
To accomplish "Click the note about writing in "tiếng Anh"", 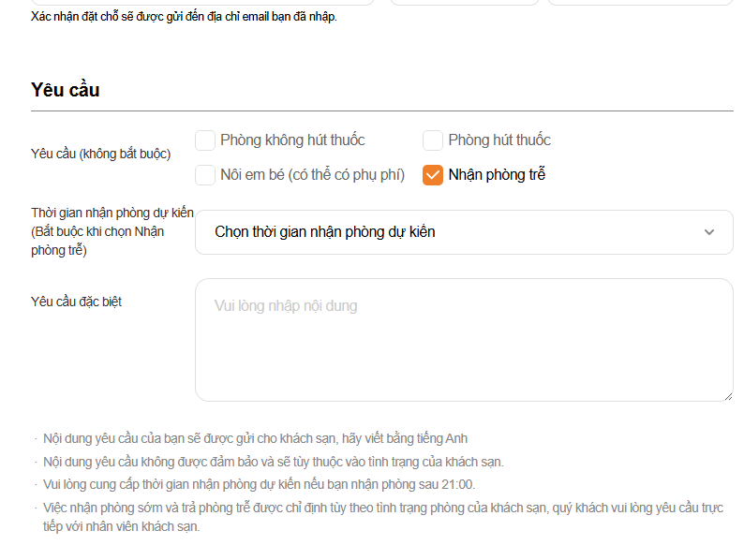I will point(255,438).
